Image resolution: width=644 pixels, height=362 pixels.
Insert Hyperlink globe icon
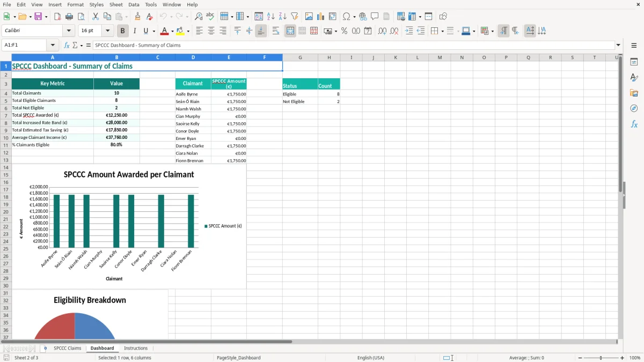363,17
